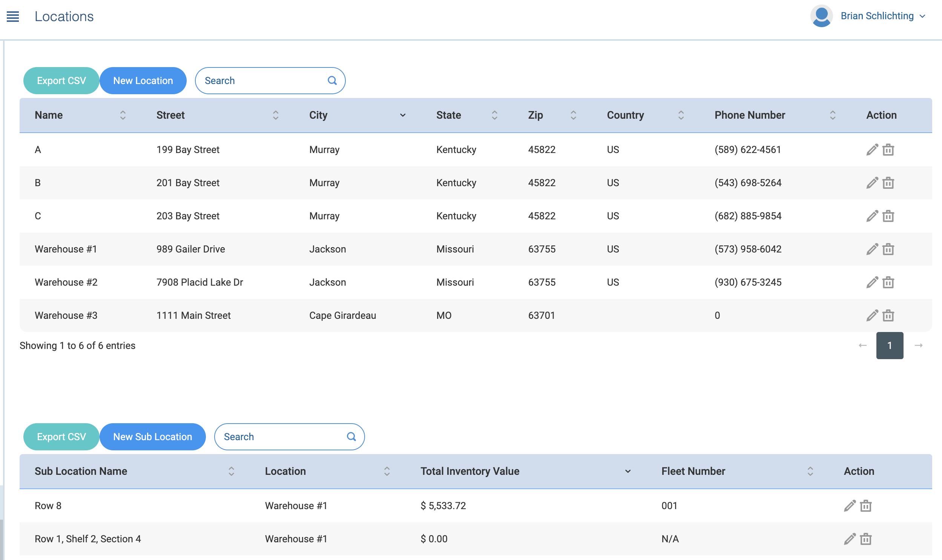Go to pagination page 1
942x560 pixels.
coord(889,346)
